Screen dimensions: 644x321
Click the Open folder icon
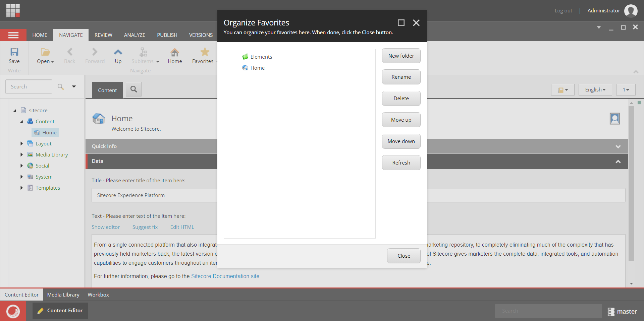point(45,52)
